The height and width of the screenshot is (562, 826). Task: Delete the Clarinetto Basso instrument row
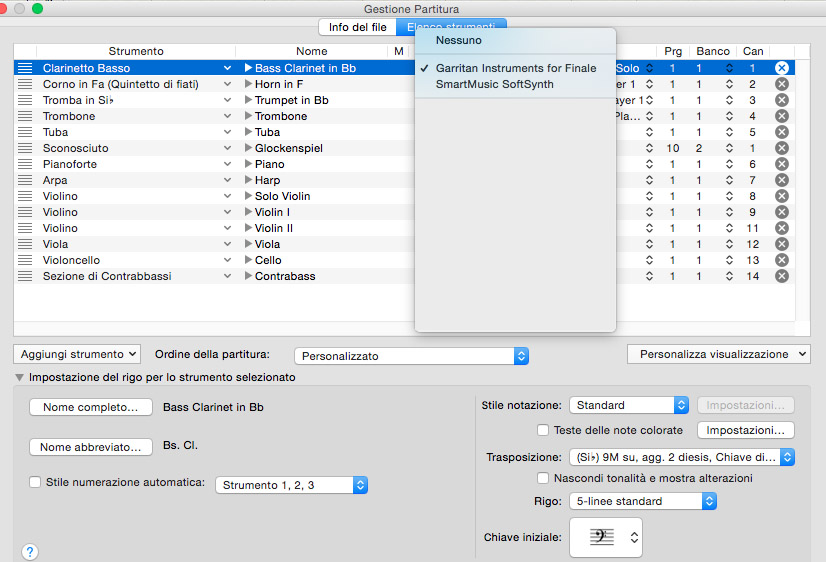click(782, 68)
